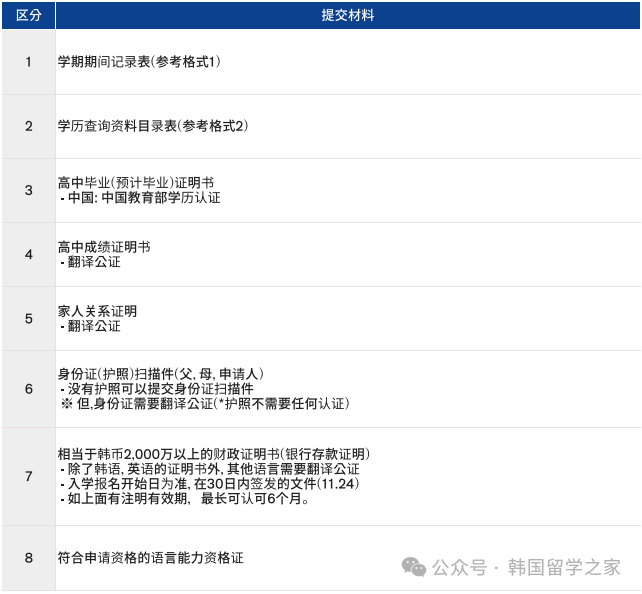Select row number 5 cell
The height and width of the screenshot is (594, 642).
28,319
